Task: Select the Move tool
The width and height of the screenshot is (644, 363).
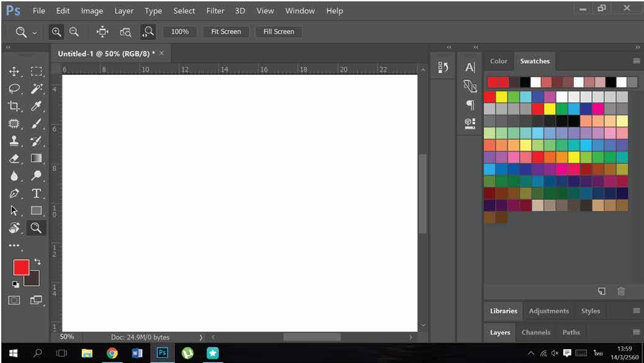Action: coord(14,71)
